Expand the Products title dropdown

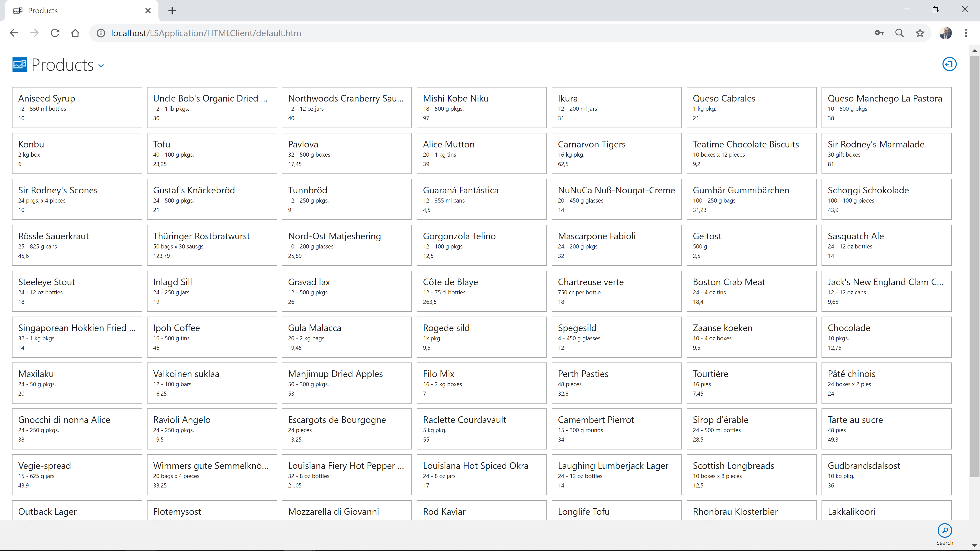pyautogui.click(x=101, y=66)
